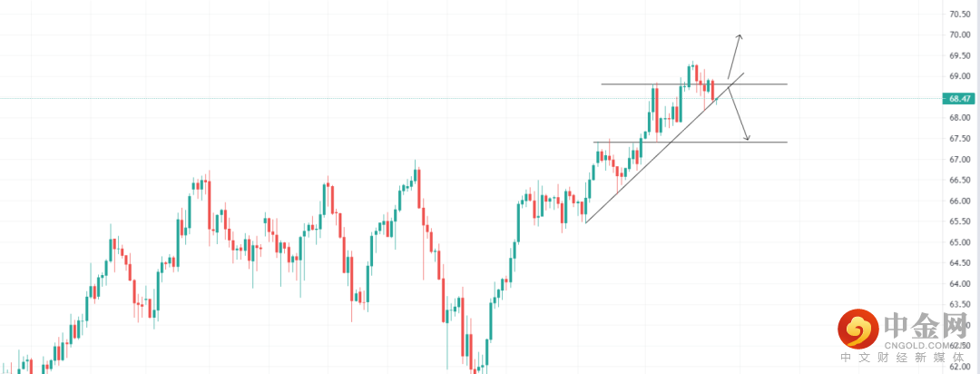This screenshot has height=374, width=980.
Task: Click the 70.50 price axis label
Action: (960, 15)
